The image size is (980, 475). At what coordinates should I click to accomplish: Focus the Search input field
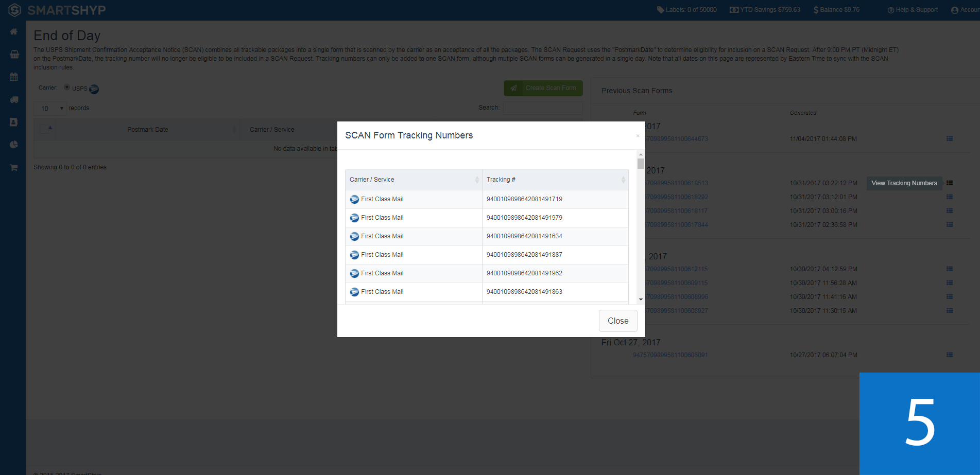pos(543,108)
